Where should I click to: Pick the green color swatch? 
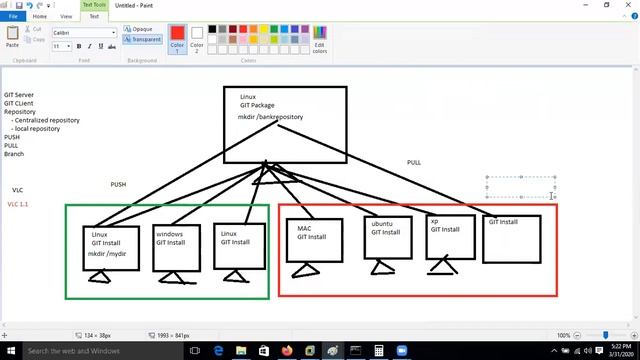tap(274, 29)
